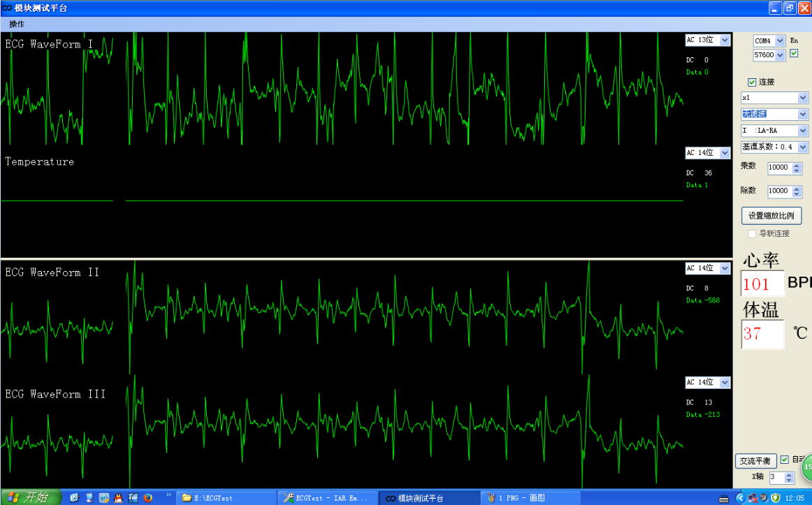
Task: Click the speaker volume tray icon
Action: tap(764, 498)
